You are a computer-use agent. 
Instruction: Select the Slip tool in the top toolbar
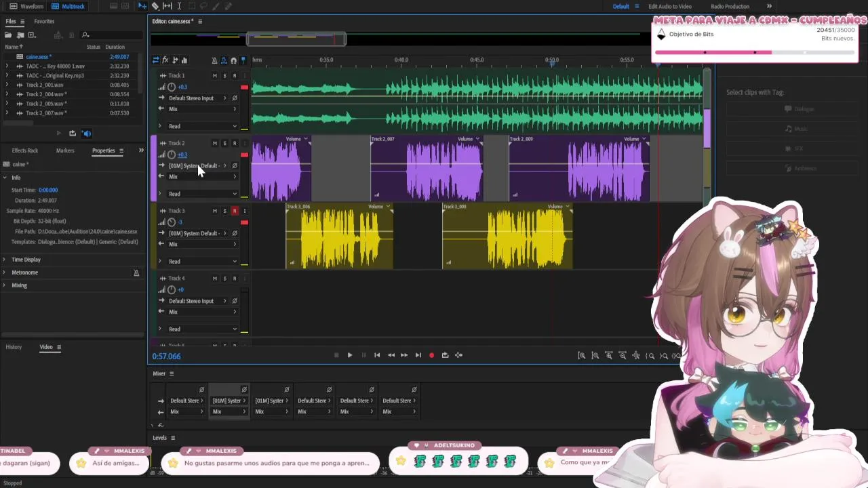point(167,6)
